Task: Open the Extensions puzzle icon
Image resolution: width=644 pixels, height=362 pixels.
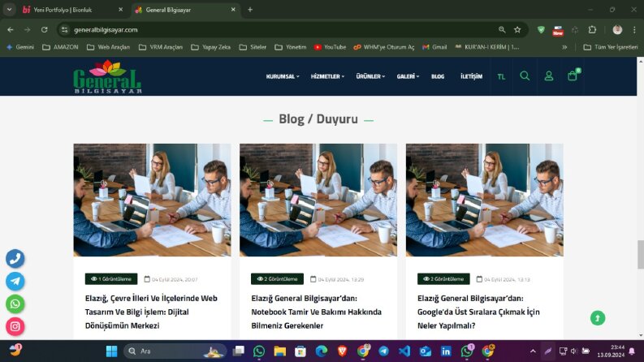Action: point(592,29)
